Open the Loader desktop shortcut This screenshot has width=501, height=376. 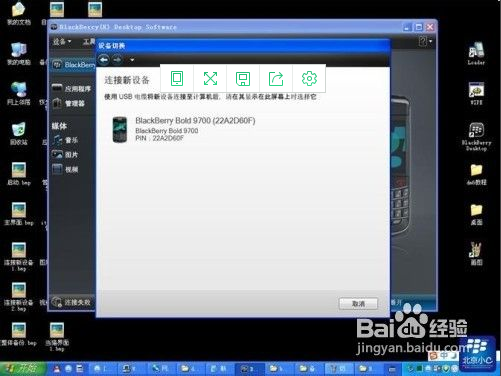[476, 54]
